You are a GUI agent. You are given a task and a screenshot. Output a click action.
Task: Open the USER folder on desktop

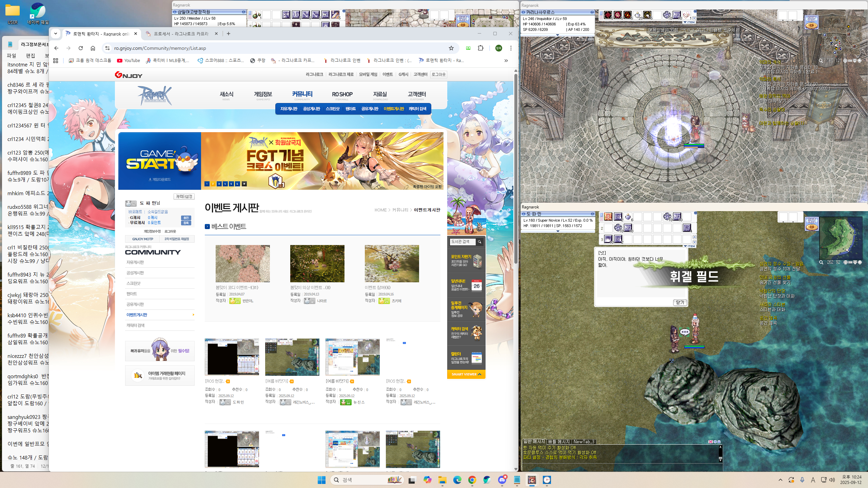13,14
